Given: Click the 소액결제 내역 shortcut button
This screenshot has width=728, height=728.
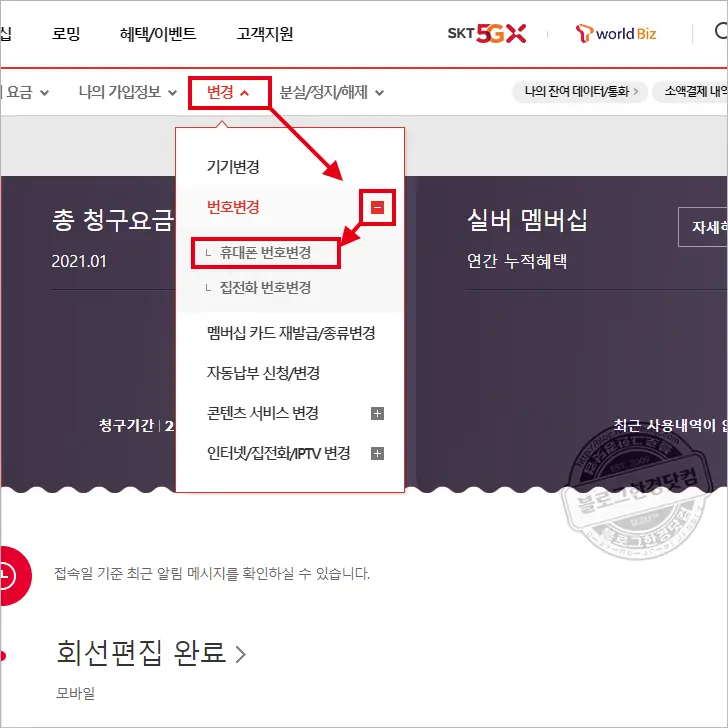Looking at the screenshot, I should 690,91.
